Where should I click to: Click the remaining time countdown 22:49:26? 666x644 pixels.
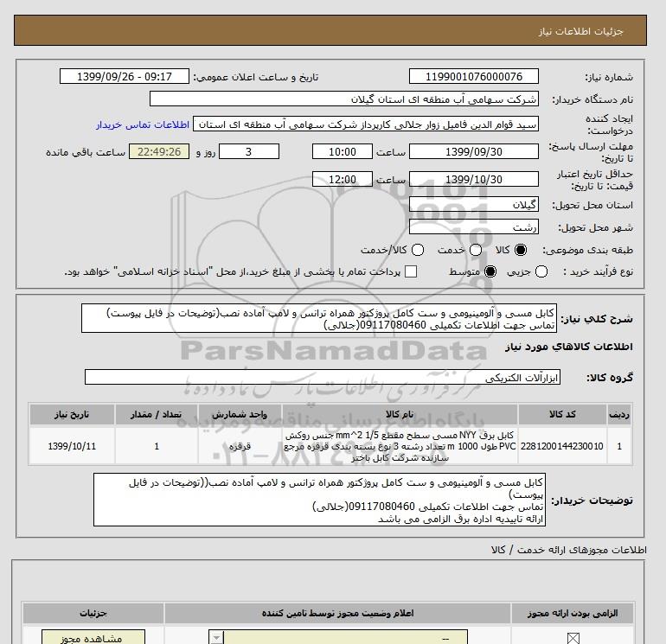tap(159, 151)
